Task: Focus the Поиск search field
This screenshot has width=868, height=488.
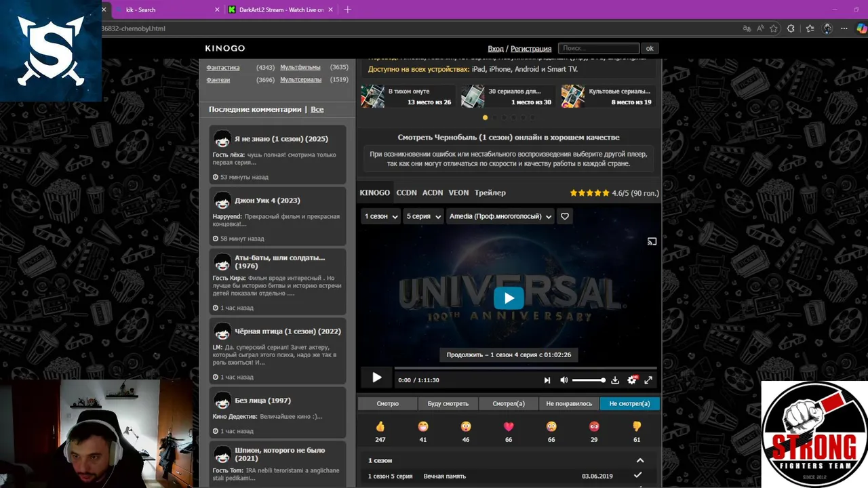Action: tap(599, 48)
